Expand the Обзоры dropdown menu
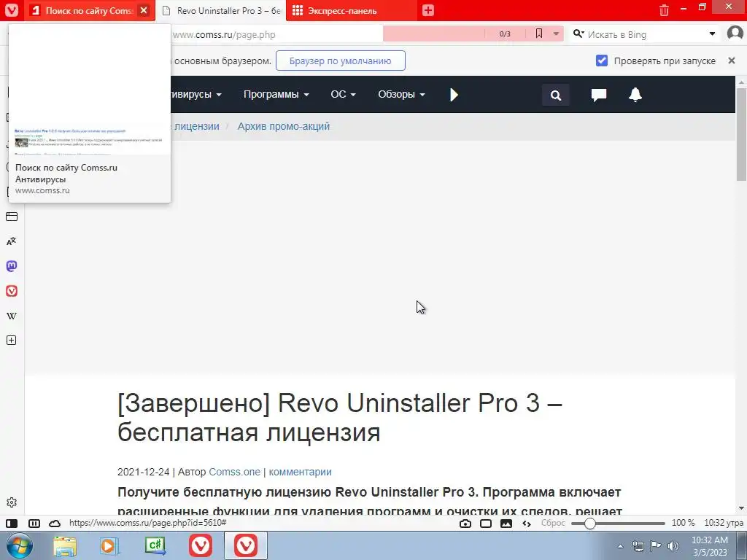The height and width of the screenshot is (560, 747). 402,94
